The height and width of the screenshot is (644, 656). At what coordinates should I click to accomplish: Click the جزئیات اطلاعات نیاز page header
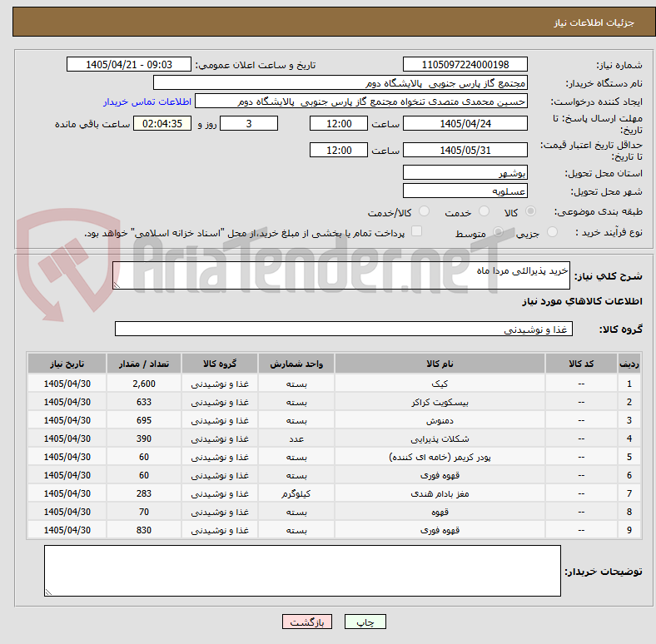[594, 22]
